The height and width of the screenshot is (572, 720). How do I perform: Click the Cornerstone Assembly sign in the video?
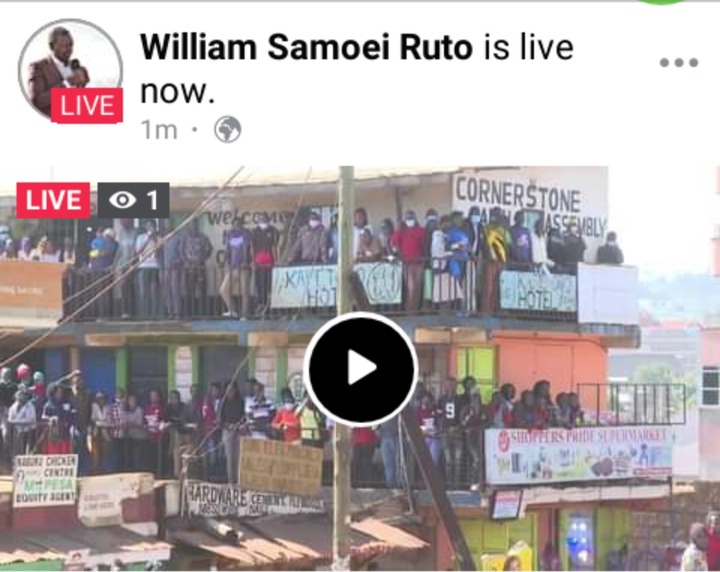click(x=530, y=207)
